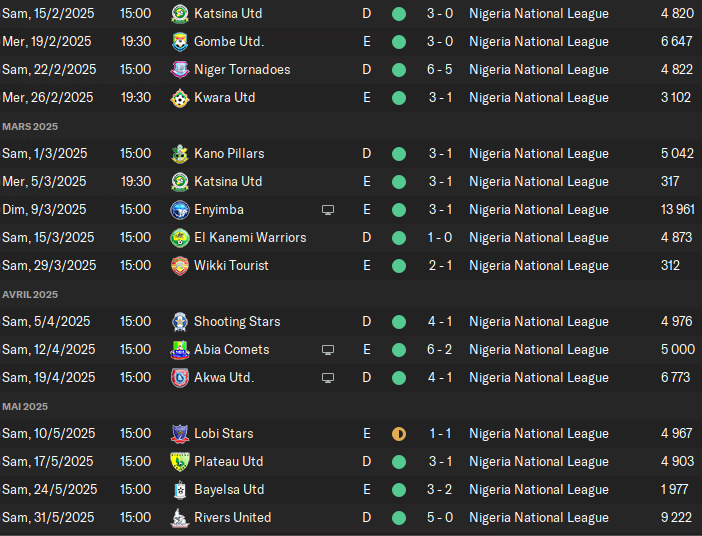The image size is (702, 536).
Task: Select the Sam, 10/5/2025 fixture date
Action: [49, 434]
